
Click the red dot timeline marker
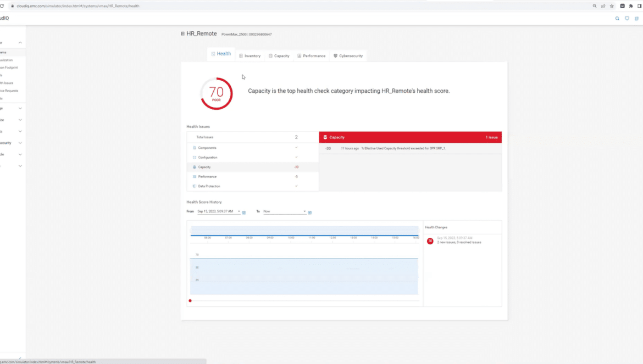(190, 300)
